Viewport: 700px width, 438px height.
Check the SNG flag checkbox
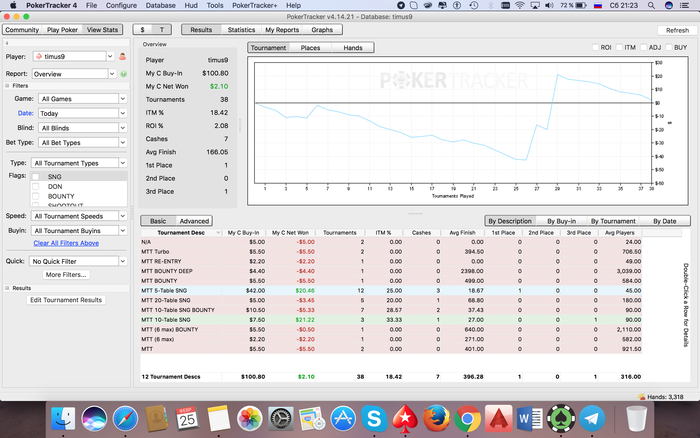pos(36,177)
